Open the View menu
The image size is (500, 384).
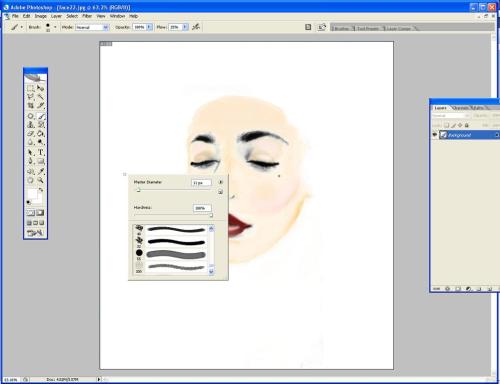point(101,16)
